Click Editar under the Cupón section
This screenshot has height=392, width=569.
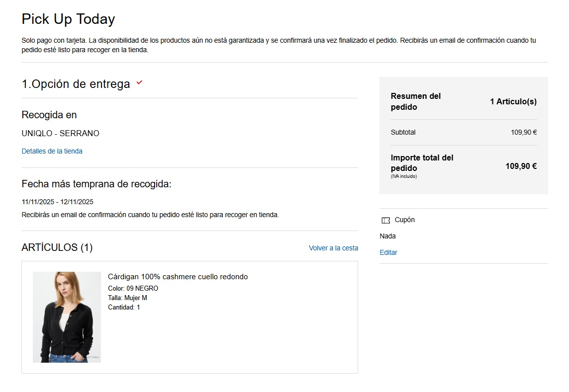coord(388,252)
